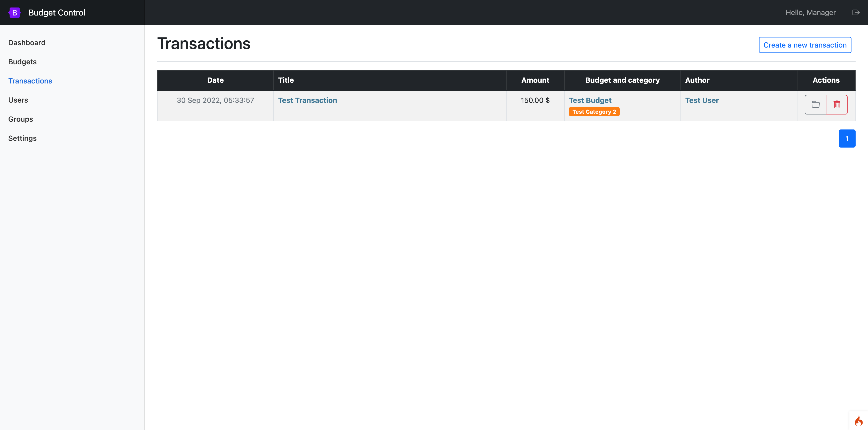Open the Test User author link
868x430 pixels.
tap(702, 101)
